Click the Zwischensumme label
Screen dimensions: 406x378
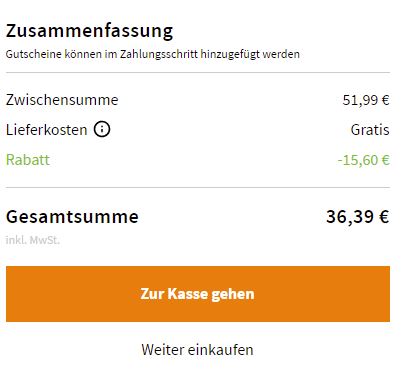pos(62,100)
